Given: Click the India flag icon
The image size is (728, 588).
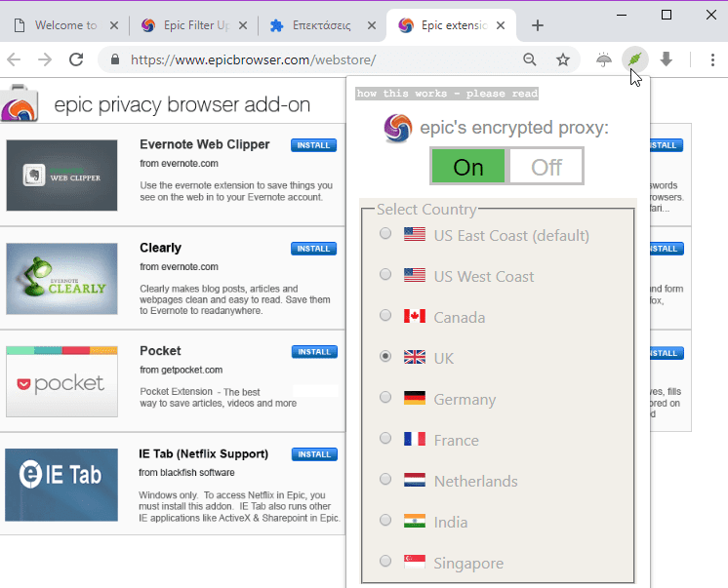Looking at the screenshot, I should [414, 521].
